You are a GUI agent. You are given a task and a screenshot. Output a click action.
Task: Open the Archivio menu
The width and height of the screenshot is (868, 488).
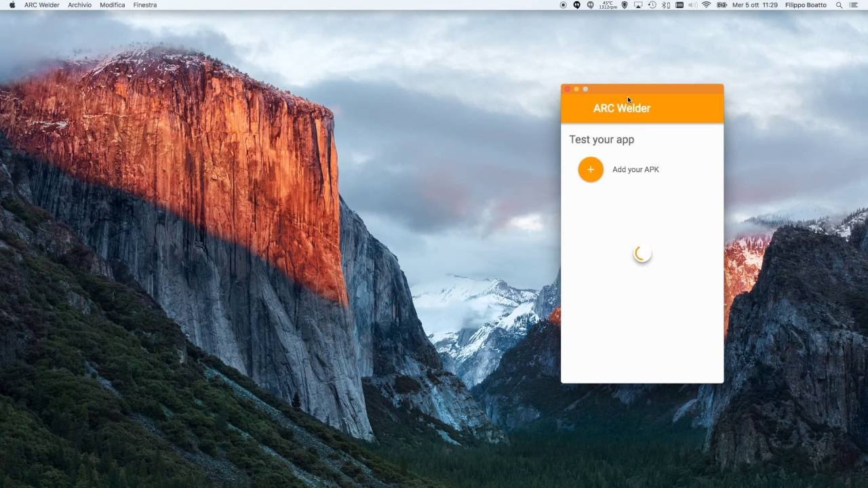[79, 5]
